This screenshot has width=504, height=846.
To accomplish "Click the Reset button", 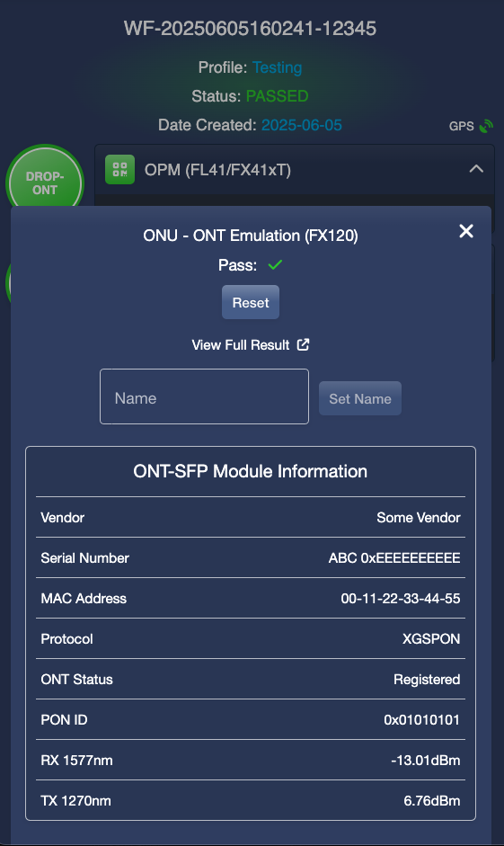I will pyautogui.click(x=251, y=302).
